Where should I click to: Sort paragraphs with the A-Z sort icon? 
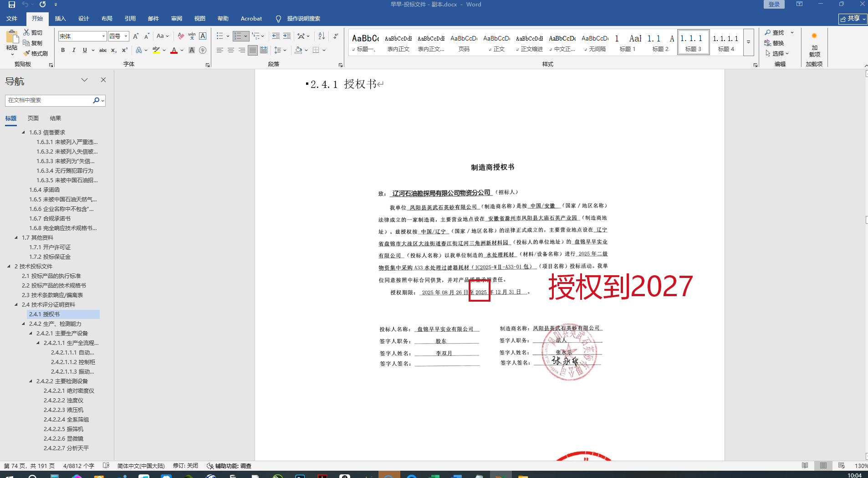tap(322, 36)
